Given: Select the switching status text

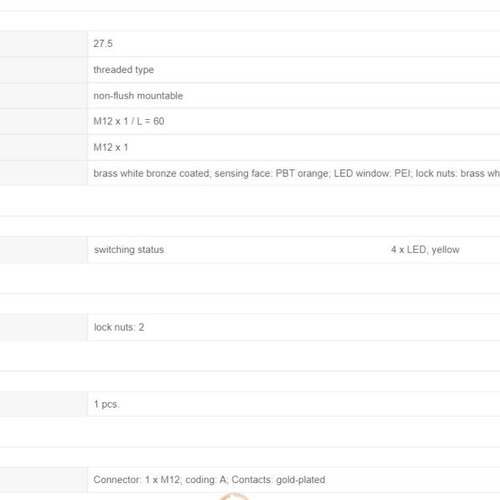Looking at the screenshot, I should [129, 250].
